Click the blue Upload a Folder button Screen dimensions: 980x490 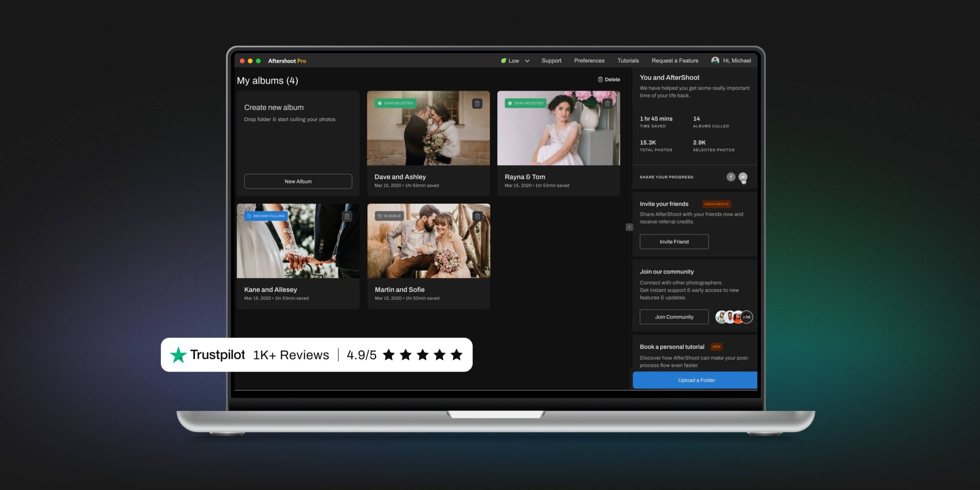pyautogui.click(x=696, y=380)
